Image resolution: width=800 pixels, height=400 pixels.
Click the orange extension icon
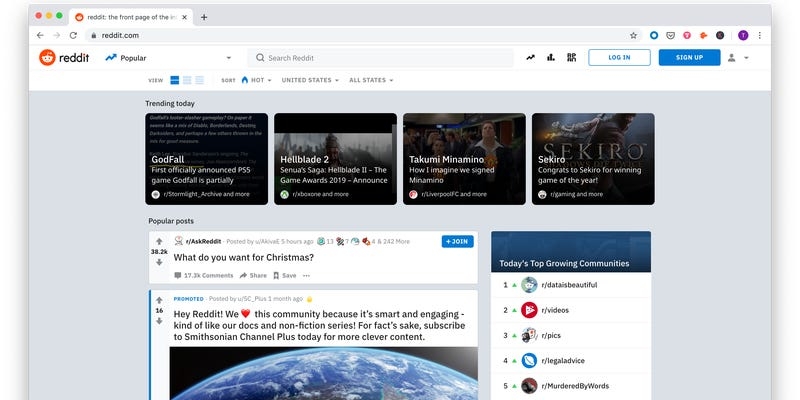pos(703,35)
